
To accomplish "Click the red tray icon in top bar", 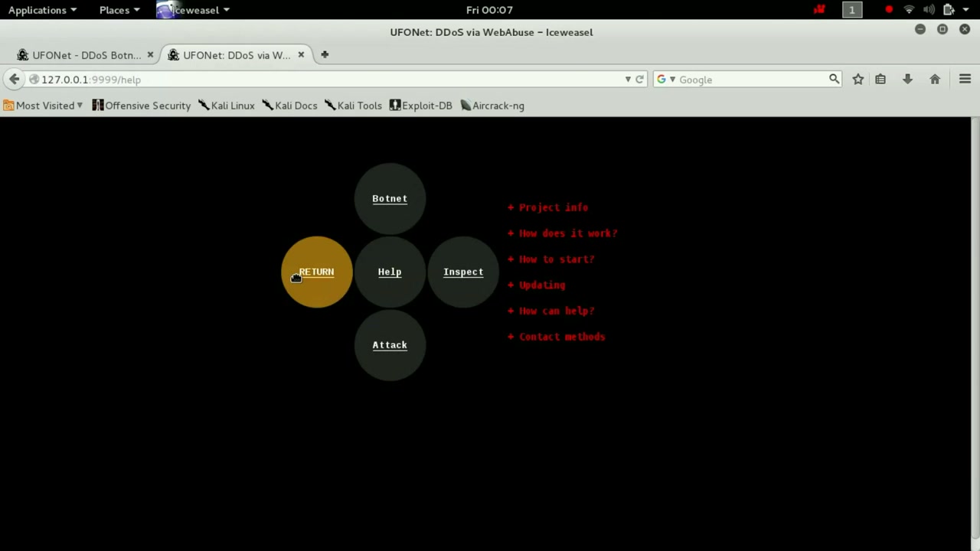I will 820,10.
